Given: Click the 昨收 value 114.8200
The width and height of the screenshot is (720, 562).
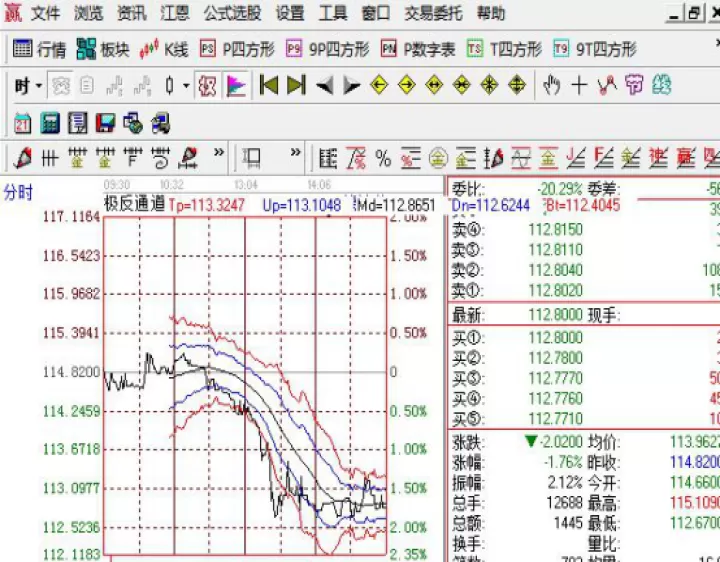Looking at the screenshot, I should point(695,462).
